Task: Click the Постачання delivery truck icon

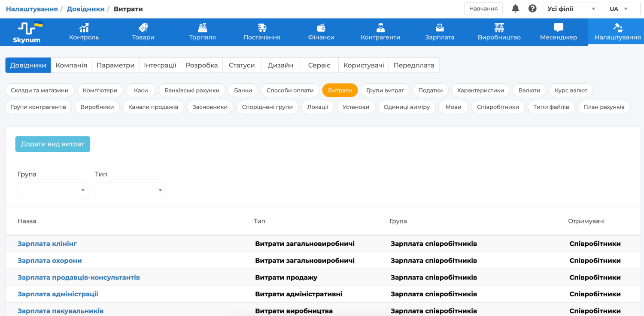Action: point(261,28)
